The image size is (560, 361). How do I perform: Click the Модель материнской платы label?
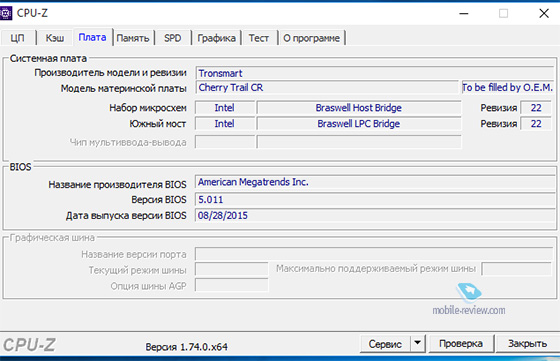coord(124,89)
